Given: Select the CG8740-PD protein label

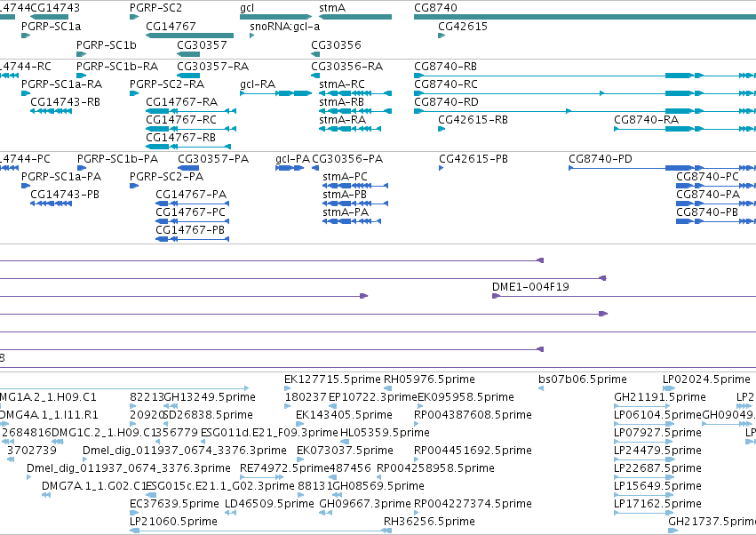Looking at the screenshot, I should tap(601, 159).
